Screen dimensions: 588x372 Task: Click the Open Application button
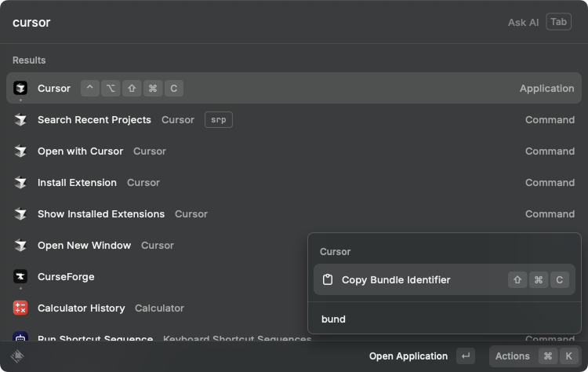[x=408, y=356]
